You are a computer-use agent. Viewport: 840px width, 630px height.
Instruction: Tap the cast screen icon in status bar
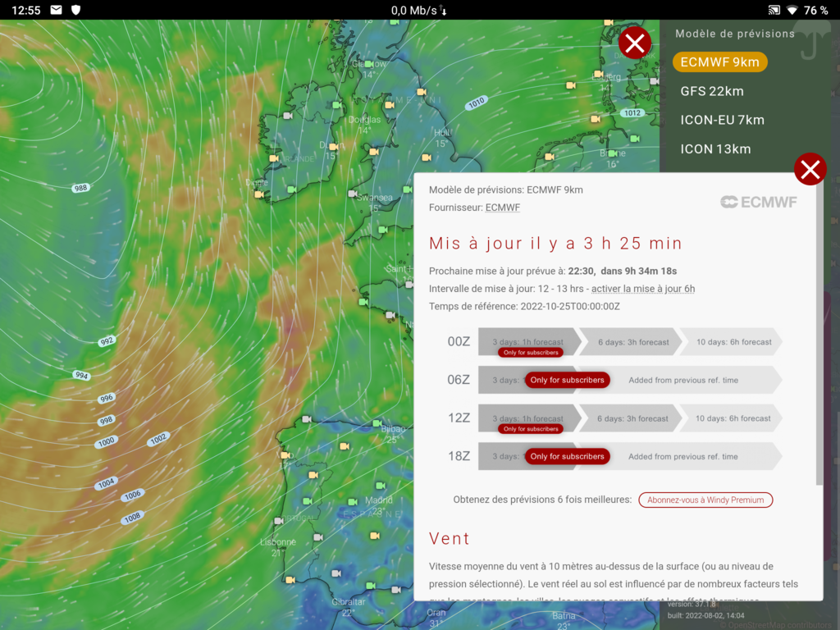pos(774,10)
